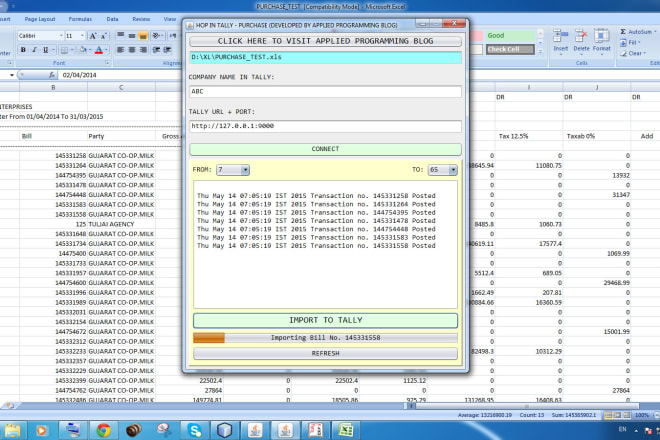The width and height of the screenshot is (660, 440).
Task: Open the Page Layout ribbon tab
Action: point(40,19)
